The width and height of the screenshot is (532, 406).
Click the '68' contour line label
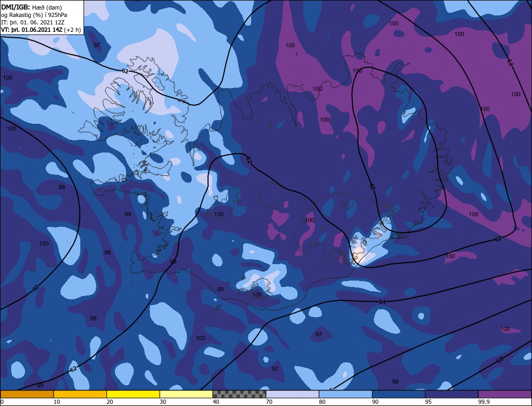tap(500, 360)
